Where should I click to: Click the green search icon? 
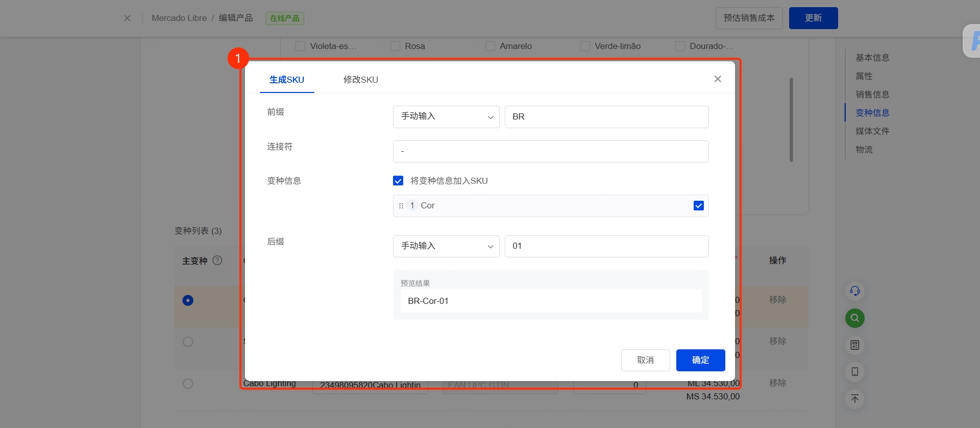click(x=855, y=318)
